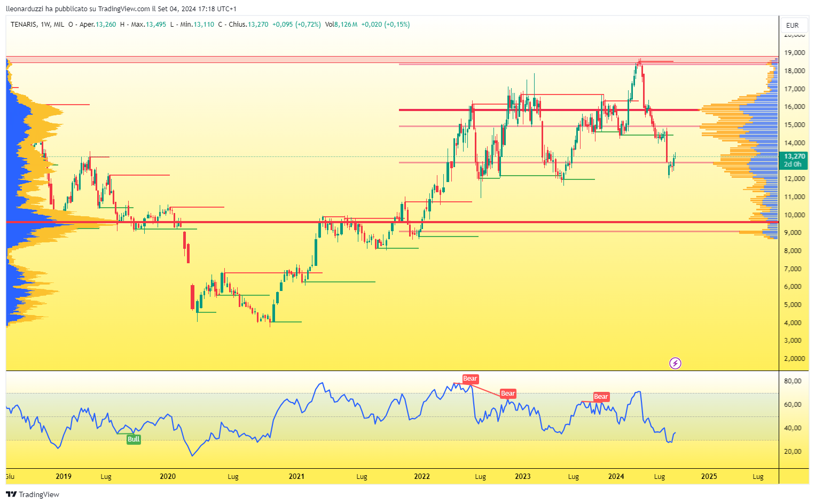Screen dimensions: 815x504
Task: Click the 40,00 RSI axis label
Action: point(793,428)
